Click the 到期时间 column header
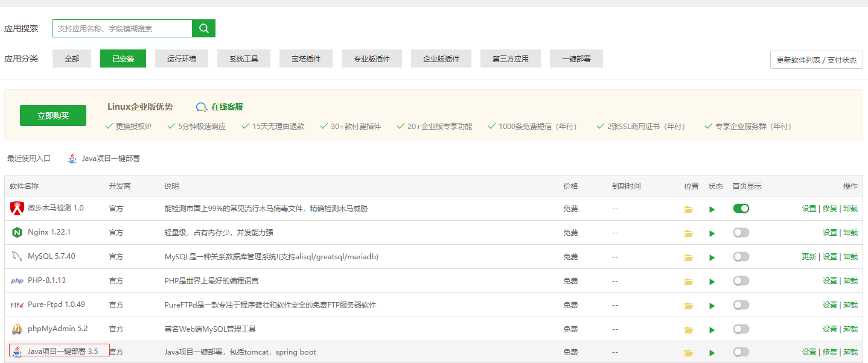Screen dimensions: 868x363 click(626, 186)
